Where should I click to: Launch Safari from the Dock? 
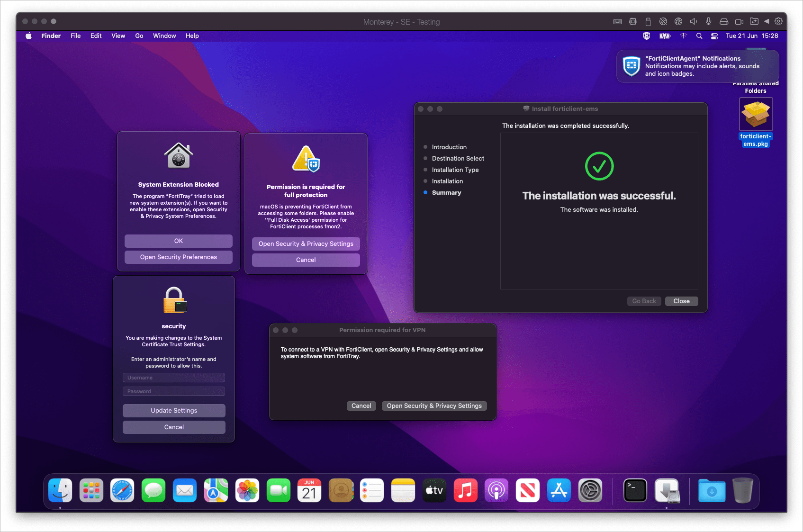(x=122, y=490)
